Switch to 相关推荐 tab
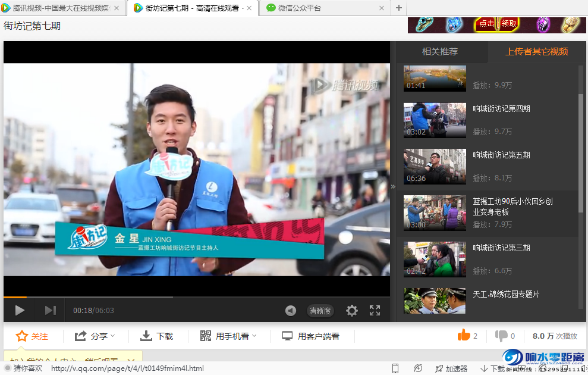The height and width of the screenshot is (375, 588). 440,51
